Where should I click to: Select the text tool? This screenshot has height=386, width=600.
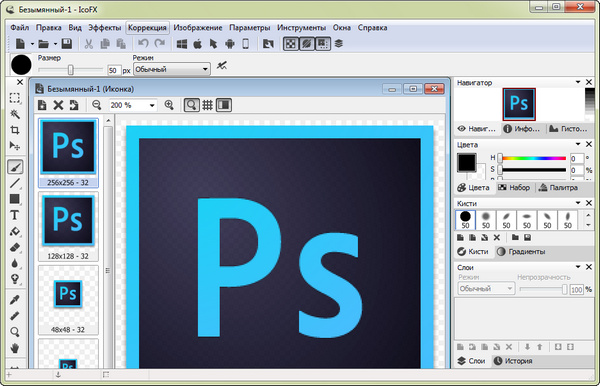click(15, 215)
